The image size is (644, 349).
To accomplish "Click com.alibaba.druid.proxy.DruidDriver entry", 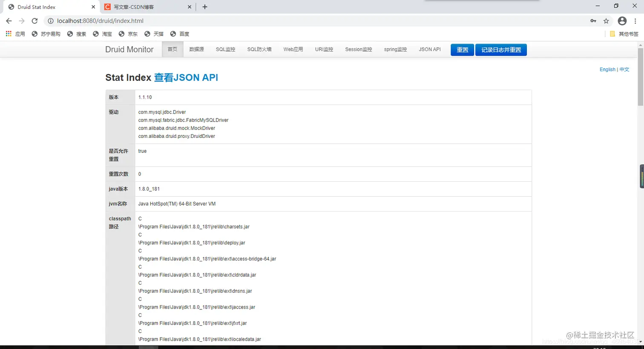I will (x=176, y=136).
